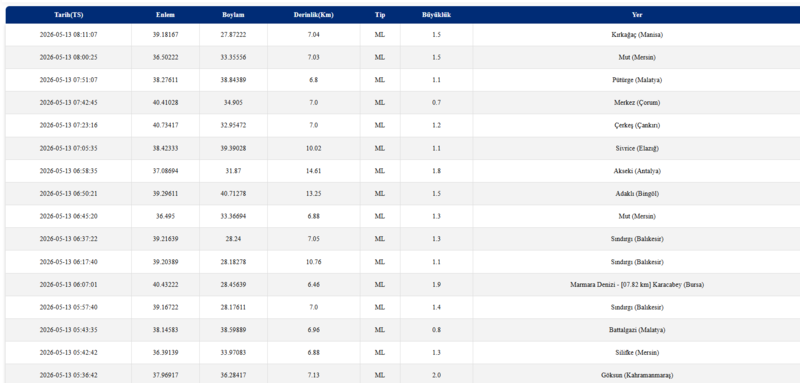The height and width of the screenshot is (383, 800).
Task: Click depth value 10.02
Action: (x=313, y=148)
